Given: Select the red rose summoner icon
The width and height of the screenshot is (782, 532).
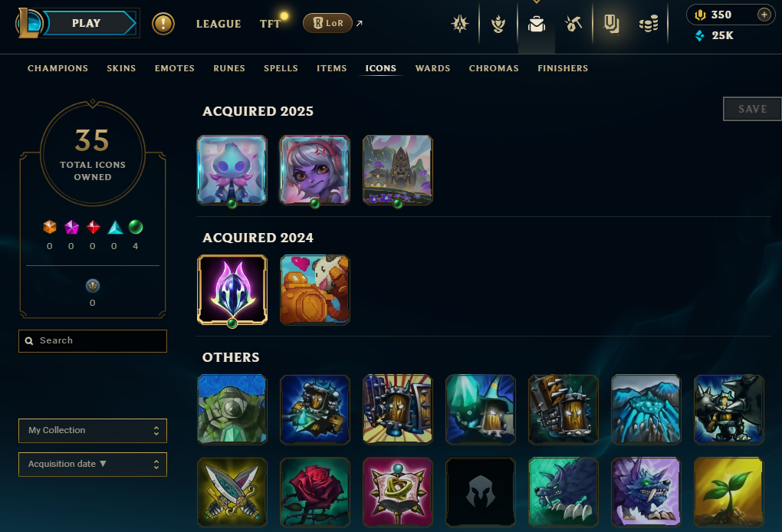Looking at the screenshot, I should point(314,492).
